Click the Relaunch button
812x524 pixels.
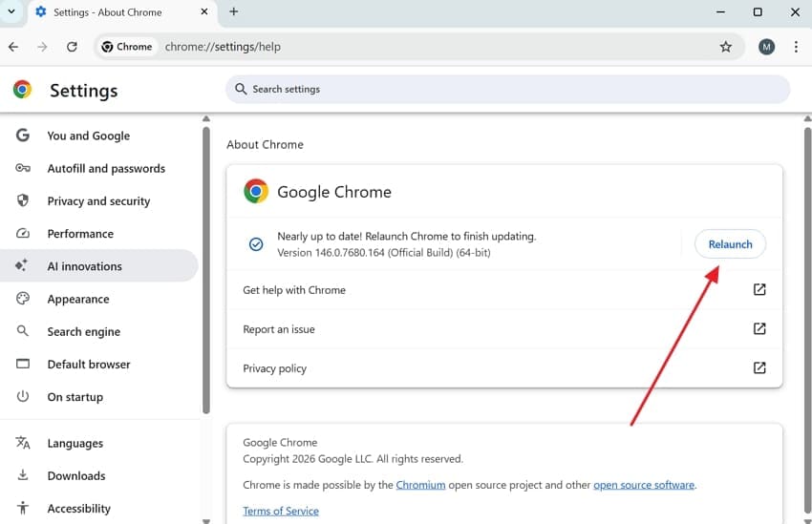coord(730,244)
